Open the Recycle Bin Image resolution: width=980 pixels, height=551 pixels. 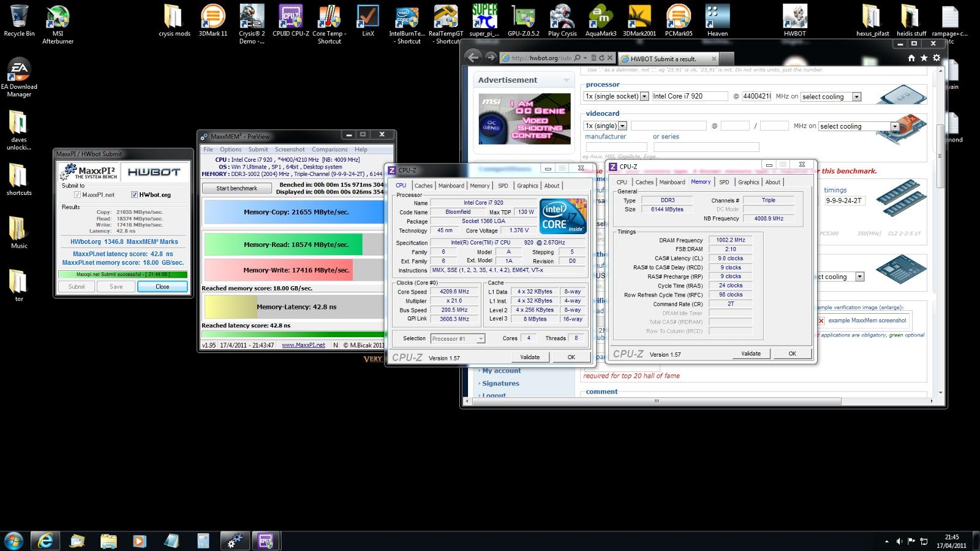[19, 20]
